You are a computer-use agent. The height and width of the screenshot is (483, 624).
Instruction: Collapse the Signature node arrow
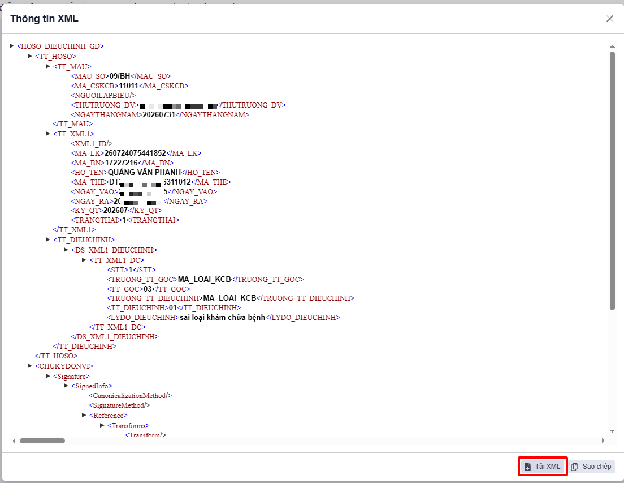[48, 376]
